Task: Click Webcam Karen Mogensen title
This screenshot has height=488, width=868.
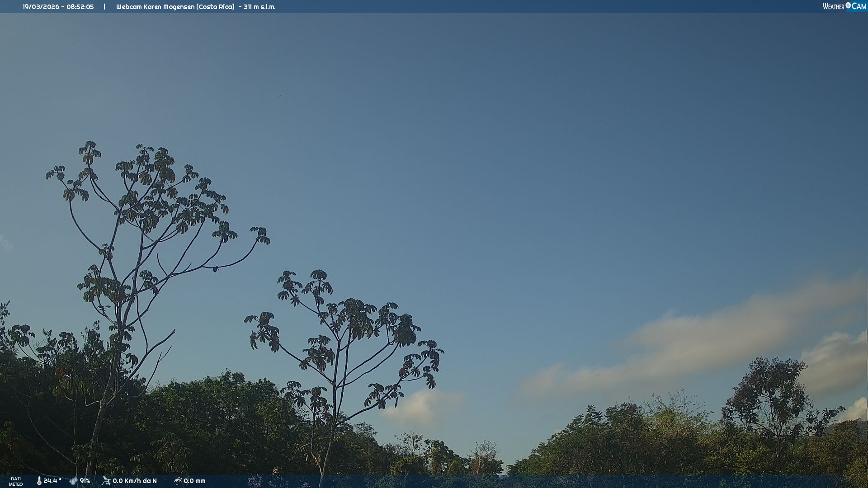Action: click(x=155, y=7)
